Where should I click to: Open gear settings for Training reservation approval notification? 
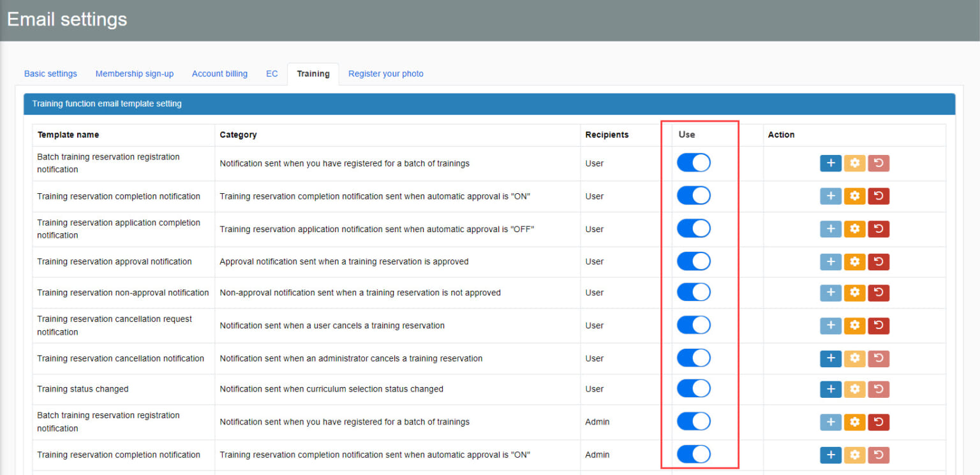tap(854, 261)
